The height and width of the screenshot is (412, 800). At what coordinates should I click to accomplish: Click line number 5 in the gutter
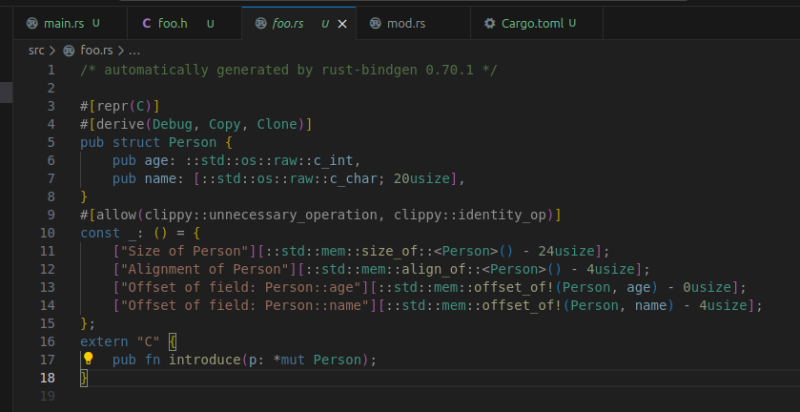click(x=51, y=142)
